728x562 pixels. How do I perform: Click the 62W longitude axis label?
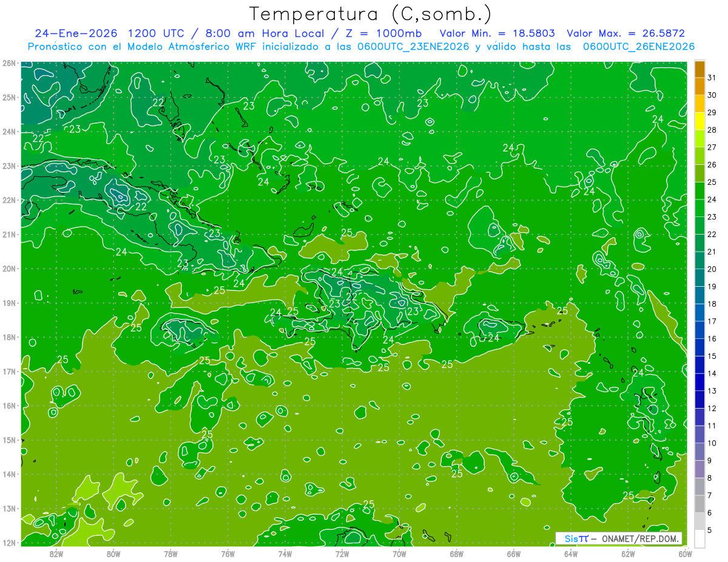(x=628, y=554)
